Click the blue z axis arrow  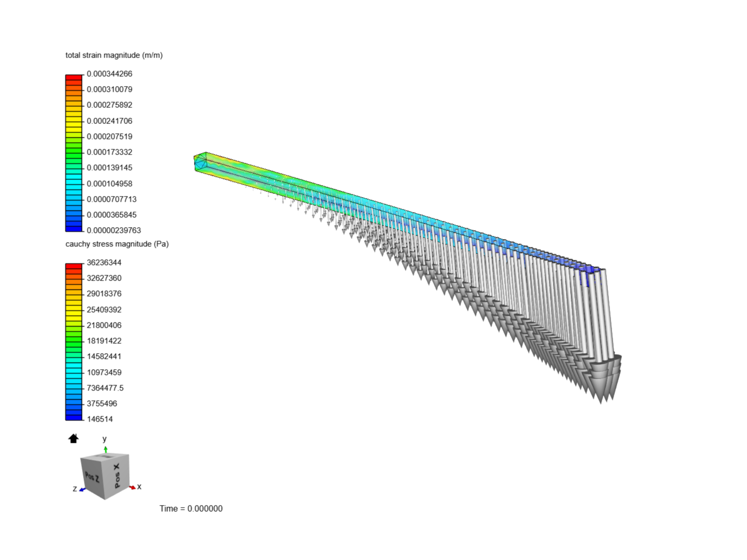[82, 489]
